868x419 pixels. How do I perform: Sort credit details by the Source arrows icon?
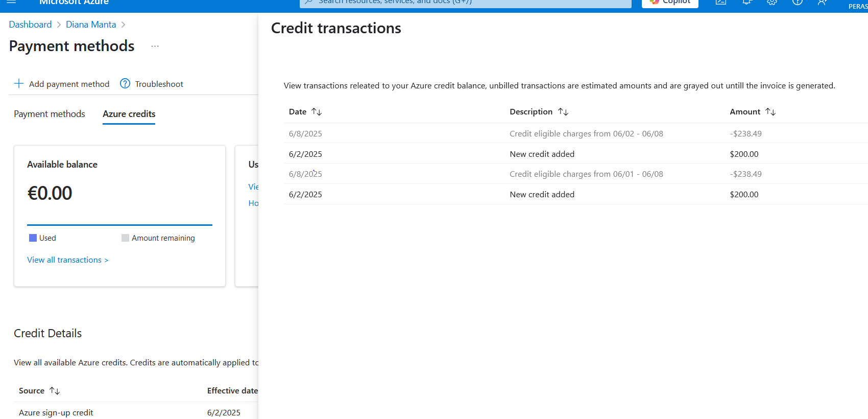55,391
